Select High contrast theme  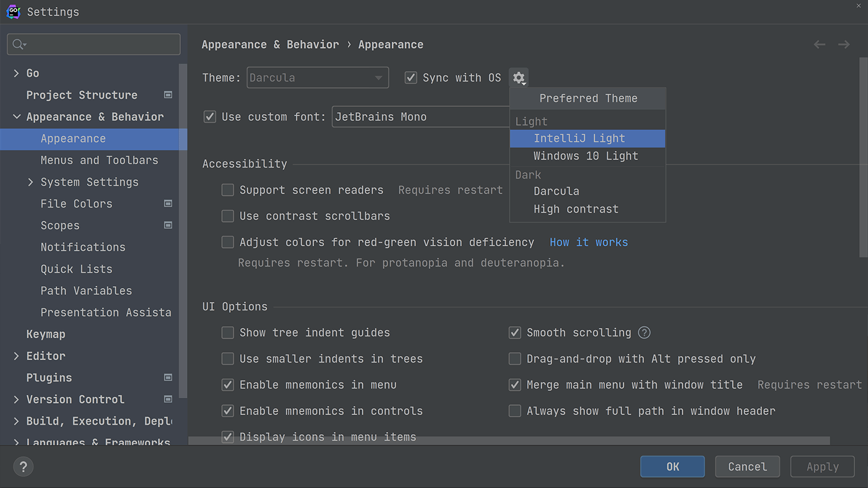pos(587,209)
